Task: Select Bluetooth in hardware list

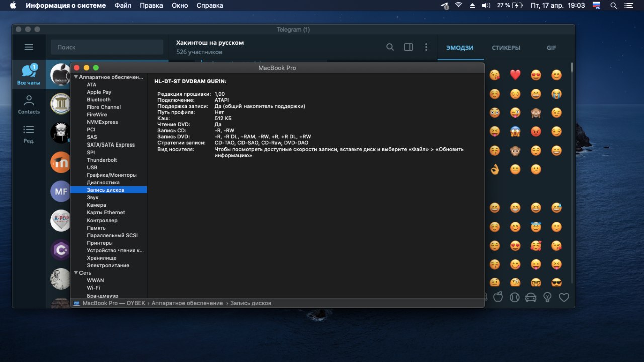Action: click(98, 100)
